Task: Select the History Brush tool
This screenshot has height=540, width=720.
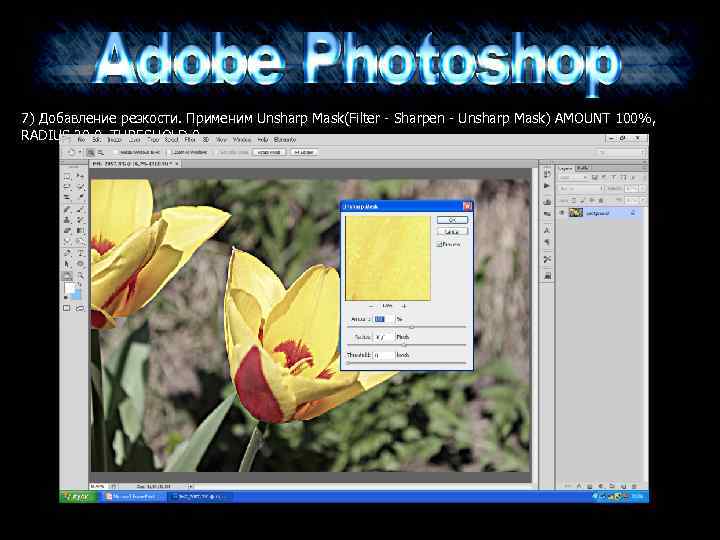Action: 80,220
